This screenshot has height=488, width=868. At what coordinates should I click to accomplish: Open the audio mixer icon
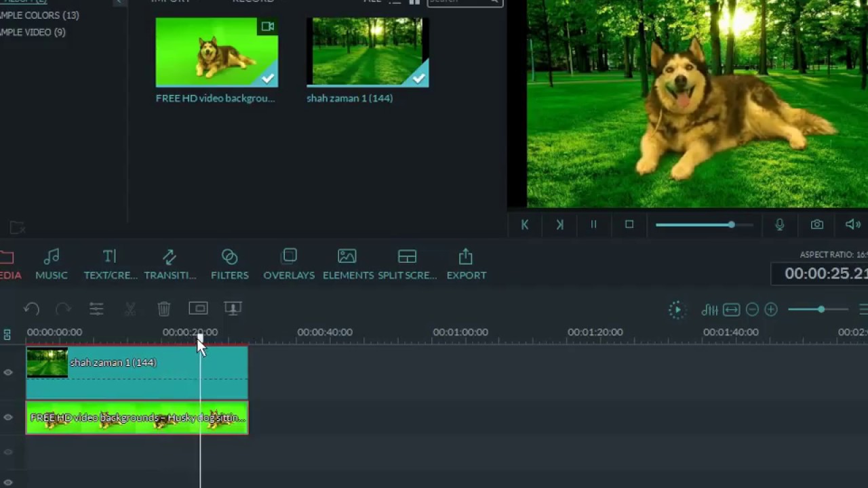[709, 310]
